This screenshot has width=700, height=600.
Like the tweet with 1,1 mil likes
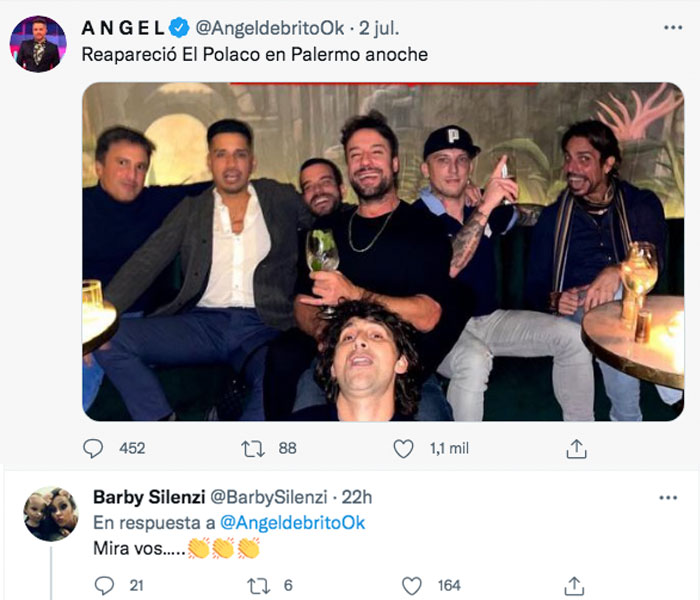pos(404,449)
